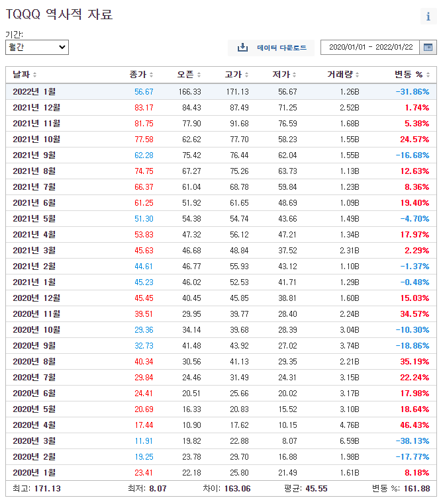Select the 2021년 7월 row date

tap(34, 187)
